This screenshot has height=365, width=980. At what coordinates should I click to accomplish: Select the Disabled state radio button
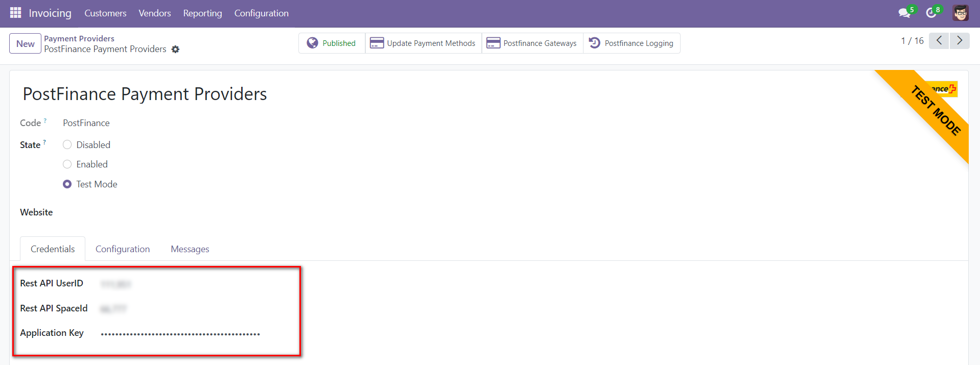tap(67, 145)
